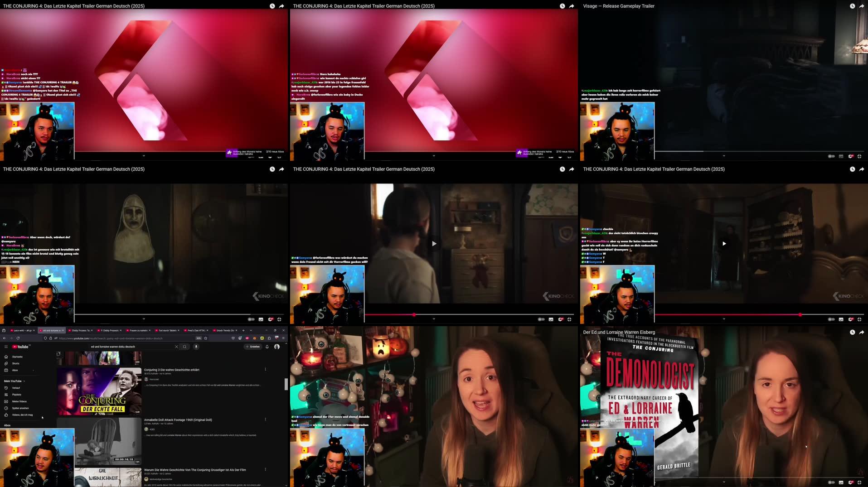Toggle subtitles in the nun frame
This screenshot has height=487, width=868.
click(x=261, y=319)
